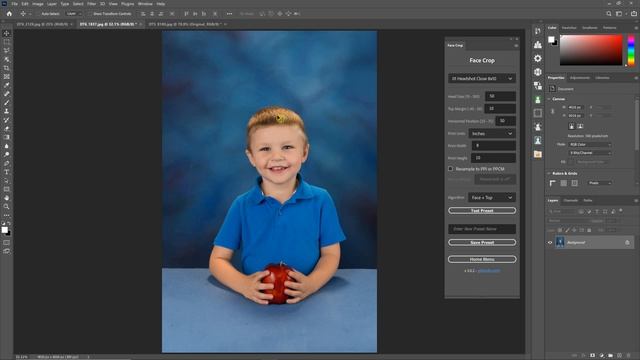
Task: Click the Save Preset button
Action: tap(482, 242)
